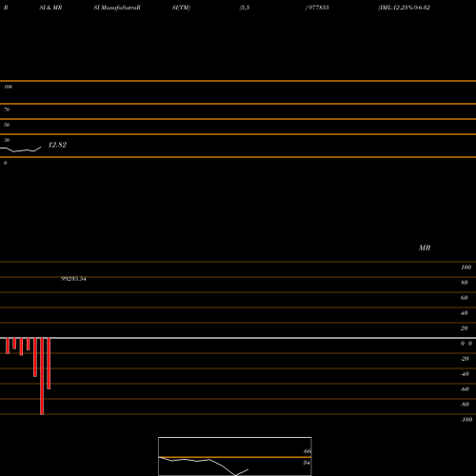Click the 12.82 RSI value label

[x=57, y=145]
